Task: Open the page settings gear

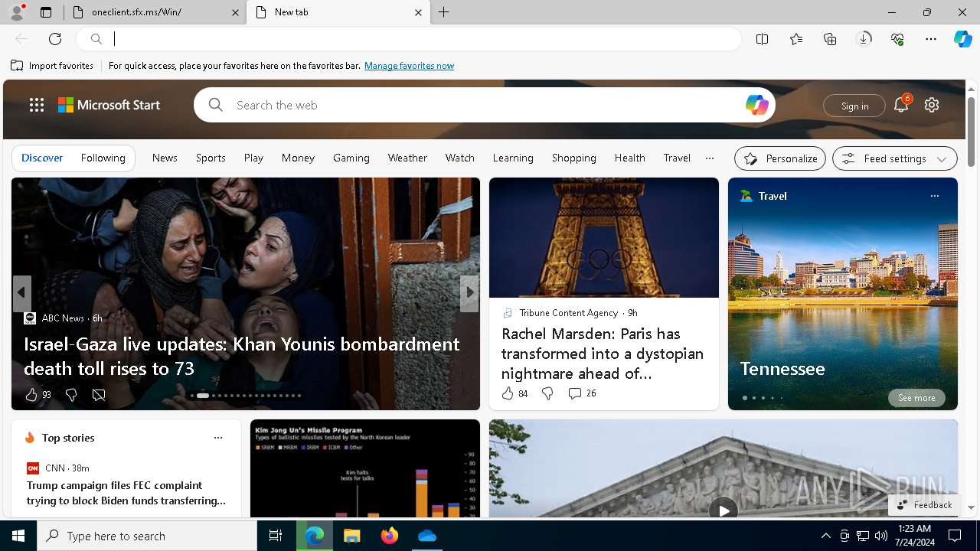Action: click(x=932, y=105)
